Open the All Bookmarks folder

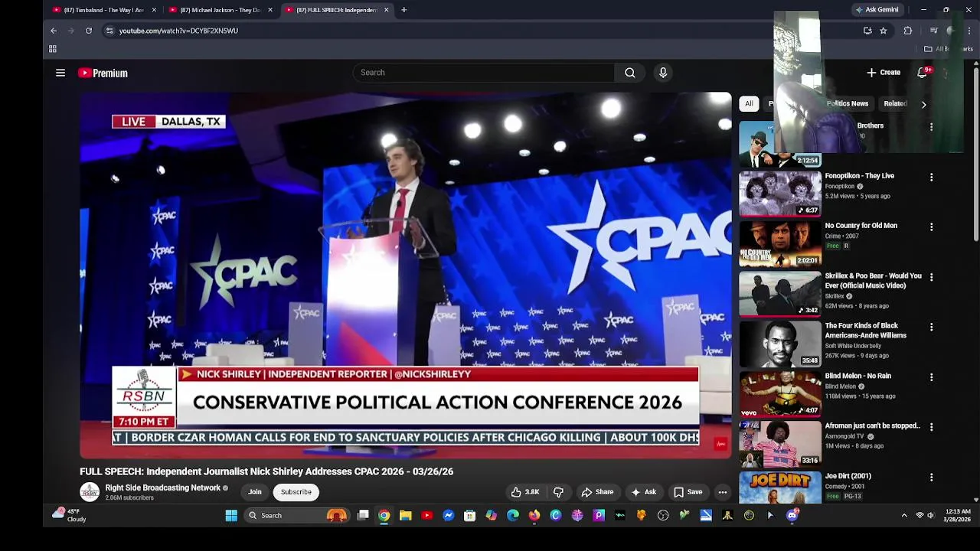[947, 49]
